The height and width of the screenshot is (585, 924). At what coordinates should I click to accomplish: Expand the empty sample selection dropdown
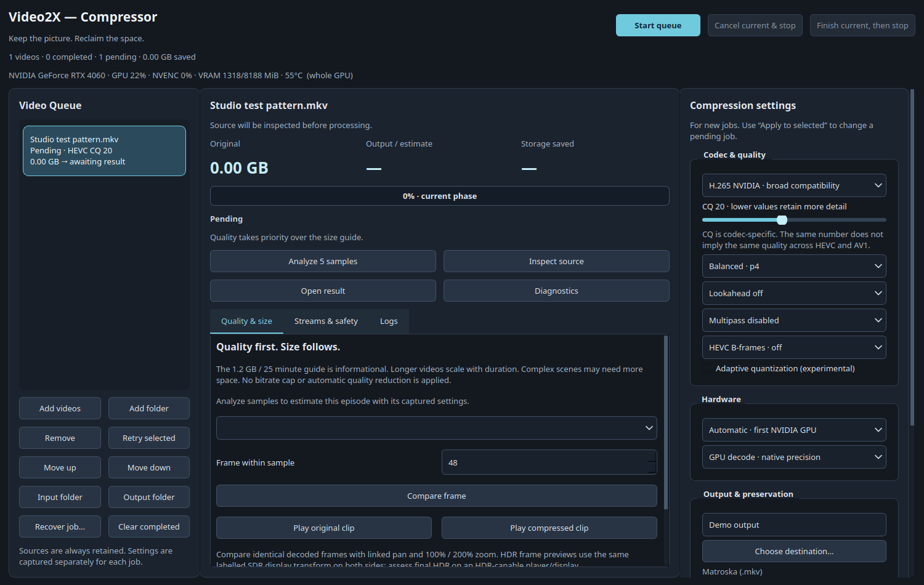coord(437,428)
